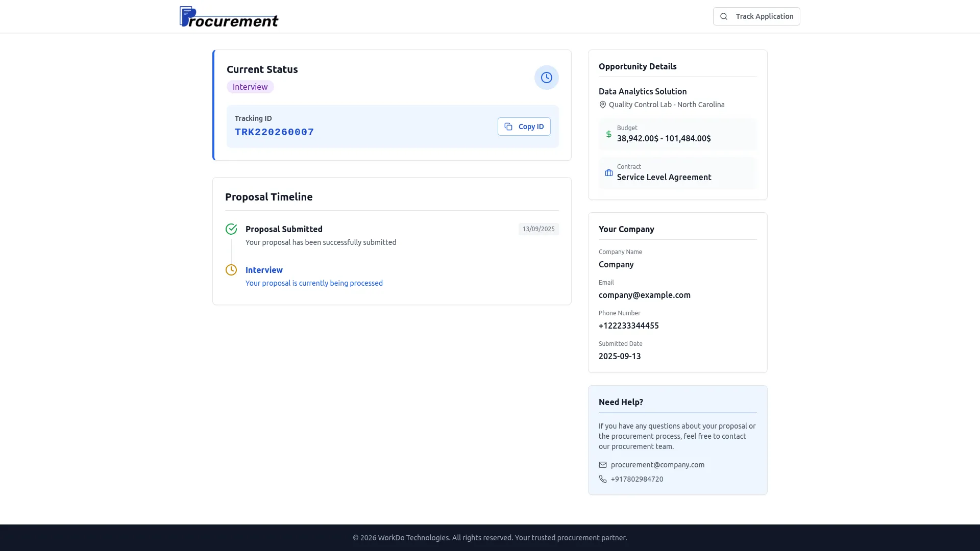The height and width of the screenshot is (551, 980).
Task: Click the Interview timeline step title
Action: click(x=264, y=270)
